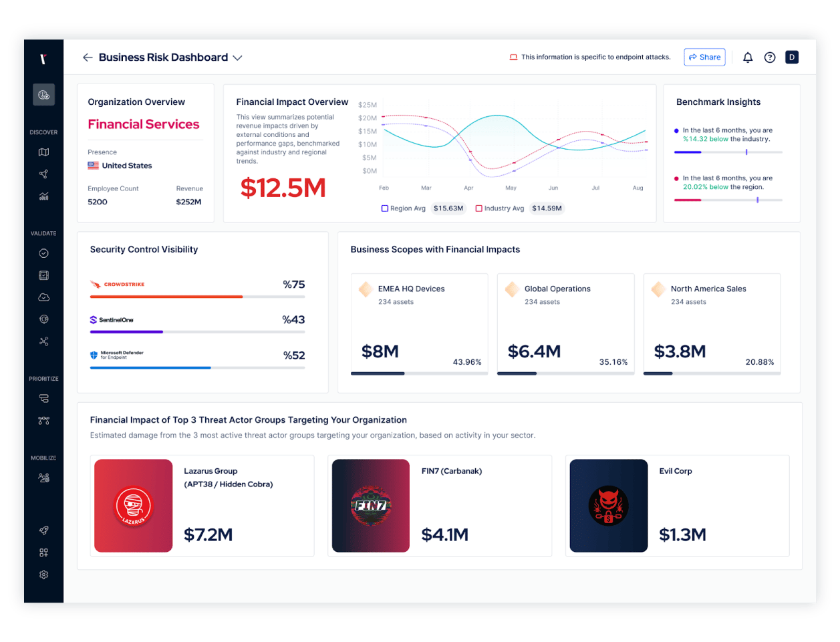Open the settings gear in the sidebar

click(43, 575)
